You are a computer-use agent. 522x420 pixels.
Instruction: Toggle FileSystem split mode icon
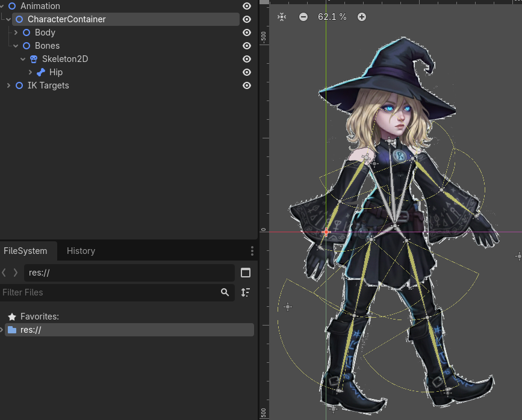coord(246,273)
